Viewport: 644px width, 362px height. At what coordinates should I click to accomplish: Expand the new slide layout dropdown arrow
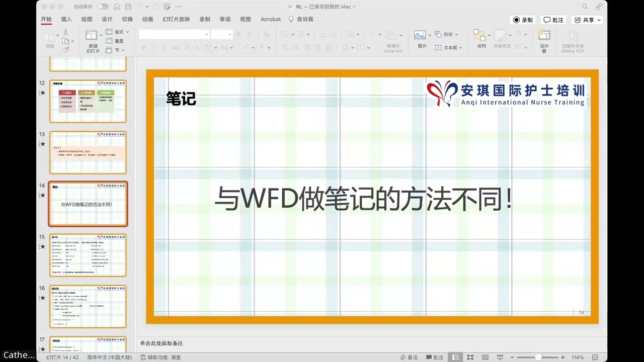pos(101,35)
